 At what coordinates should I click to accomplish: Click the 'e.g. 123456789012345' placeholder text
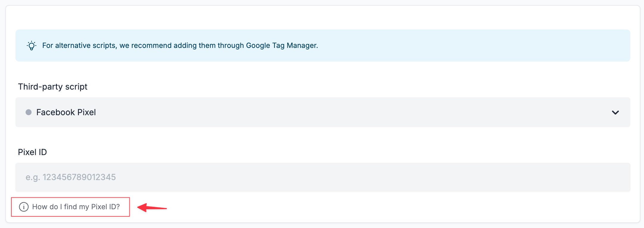tap(71, 177)
